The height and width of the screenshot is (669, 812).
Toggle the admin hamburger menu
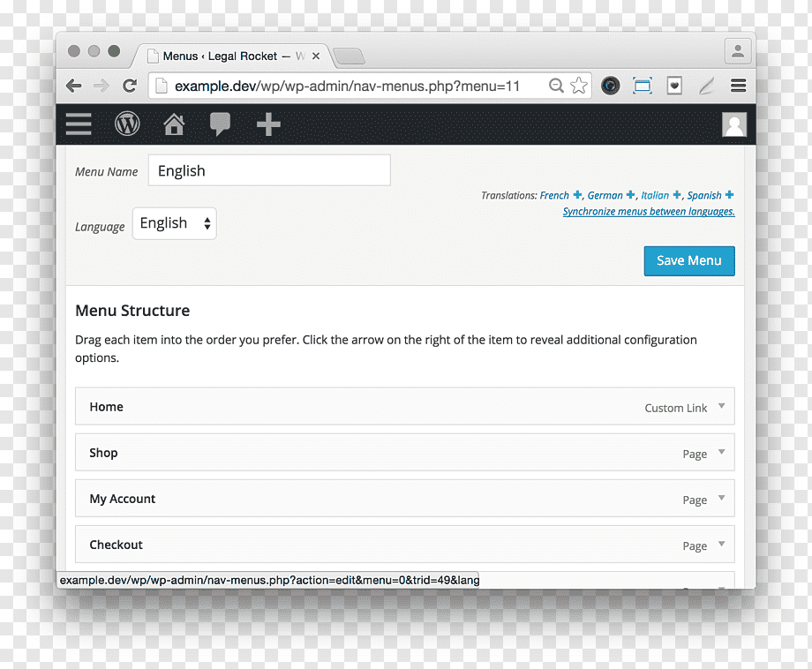coord(79,124)
